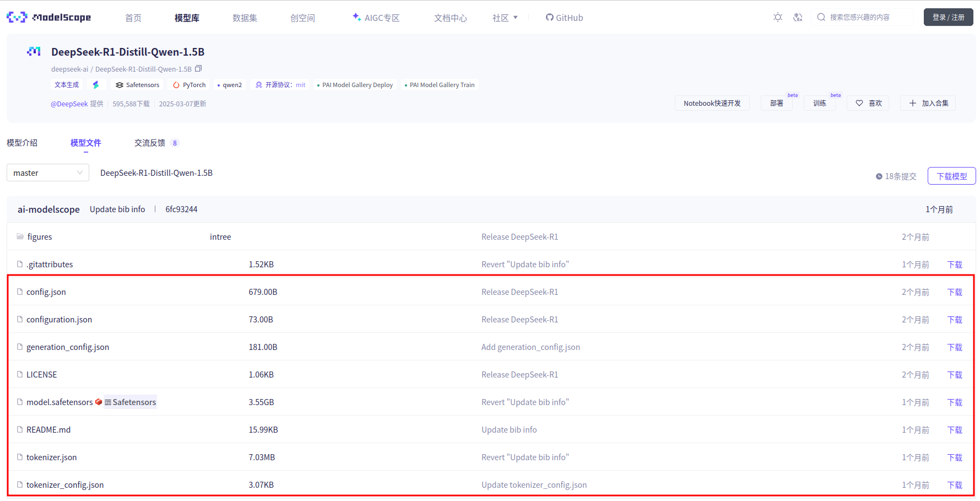Click PAI Model Gallery Train tag
The height and width of the screenshot is (501, 980).
point(440,85)
